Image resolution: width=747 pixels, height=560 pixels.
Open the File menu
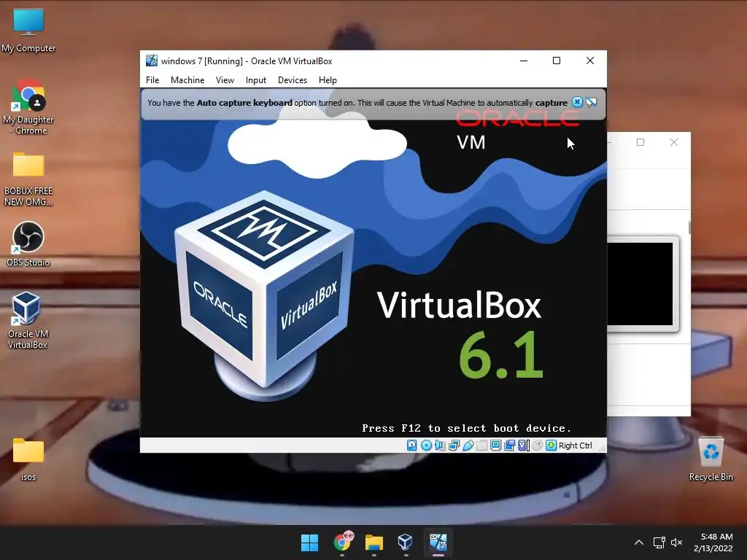click(x=152, y=80)
